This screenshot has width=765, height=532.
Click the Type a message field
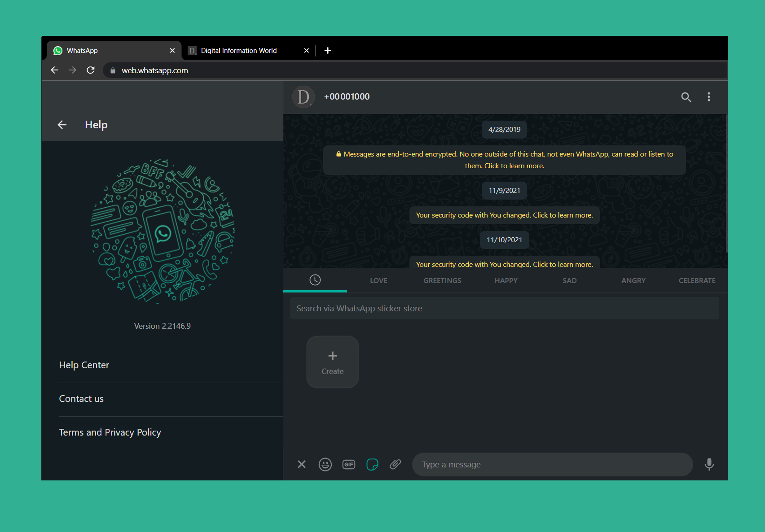[553, 464]
